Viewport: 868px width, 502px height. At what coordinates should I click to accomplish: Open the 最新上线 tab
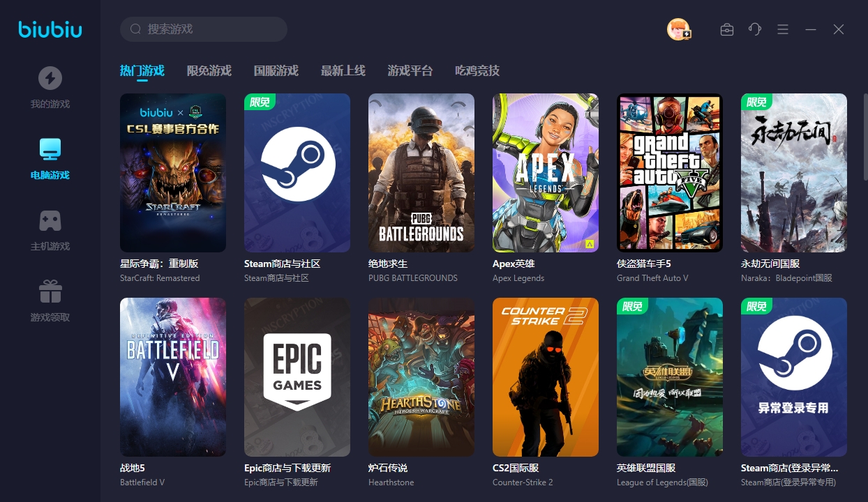(x=343, y=70)
